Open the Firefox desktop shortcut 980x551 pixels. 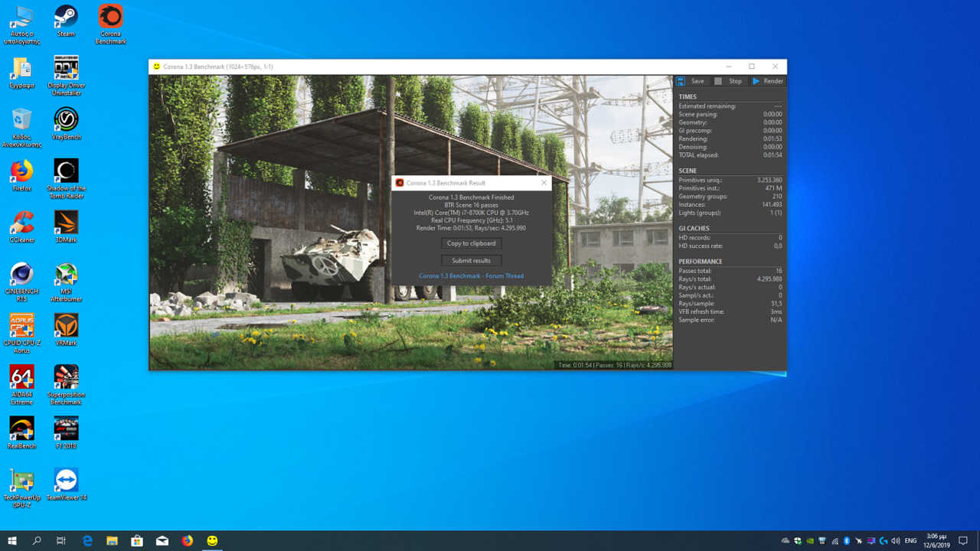[x=21, y=175]
